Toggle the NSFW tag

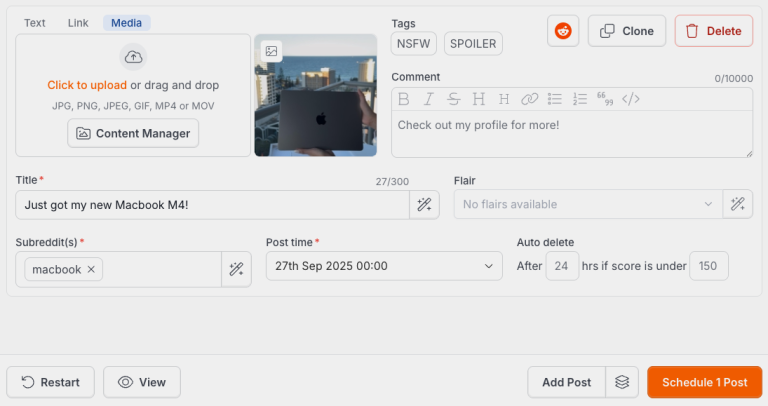(414, 44)
